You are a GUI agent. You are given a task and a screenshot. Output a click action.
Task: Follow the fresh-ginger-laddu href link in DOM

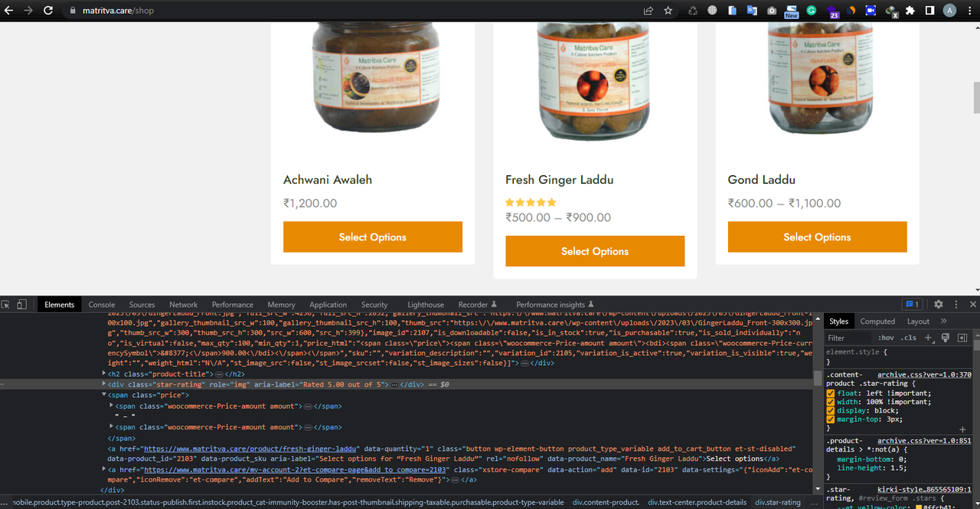250,449
